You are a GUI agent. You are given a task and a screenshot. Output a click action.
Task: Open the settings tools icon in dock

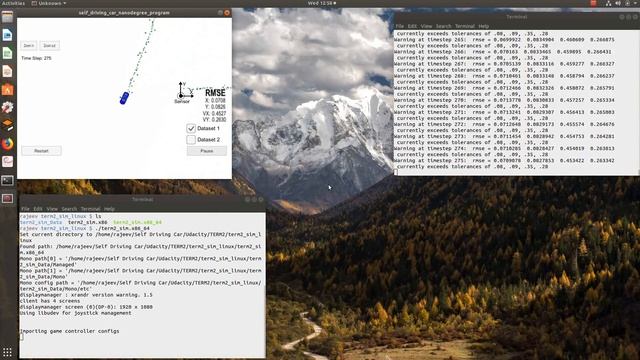(7, 107)
